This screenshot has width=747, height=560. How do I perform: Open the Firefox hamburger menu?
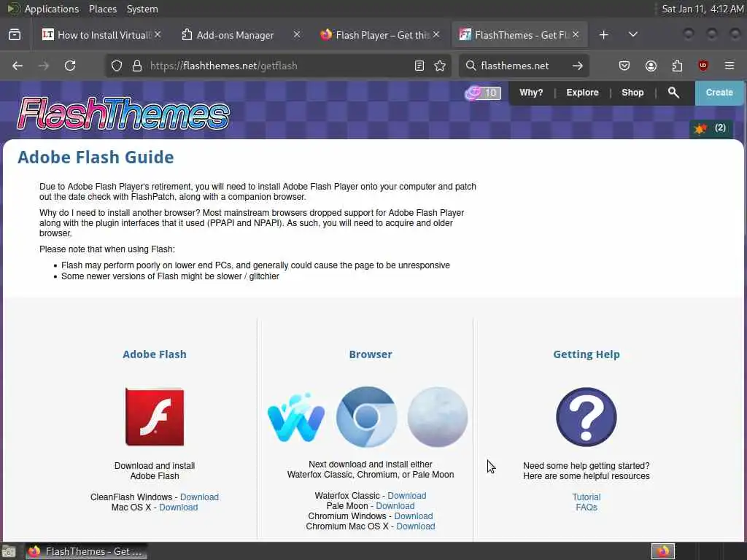click(x=729, y=66)
